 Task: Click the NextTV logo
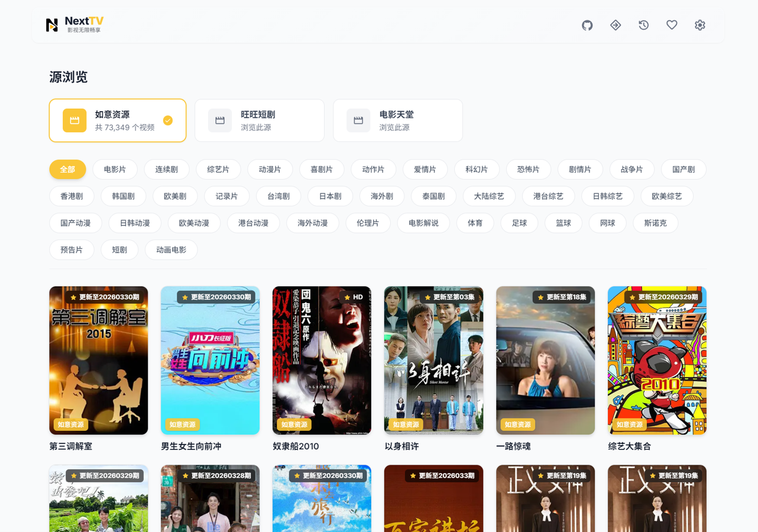(74, 25)
